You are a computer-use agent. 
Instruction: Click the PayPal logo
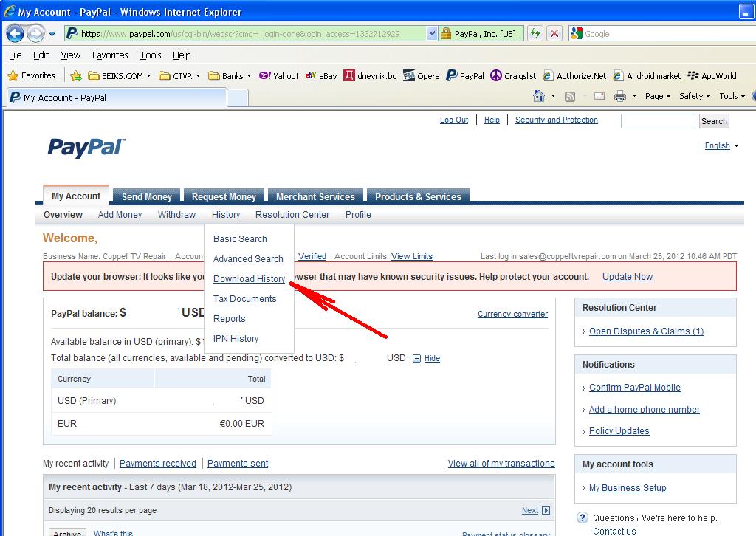[x=86, y=147]
